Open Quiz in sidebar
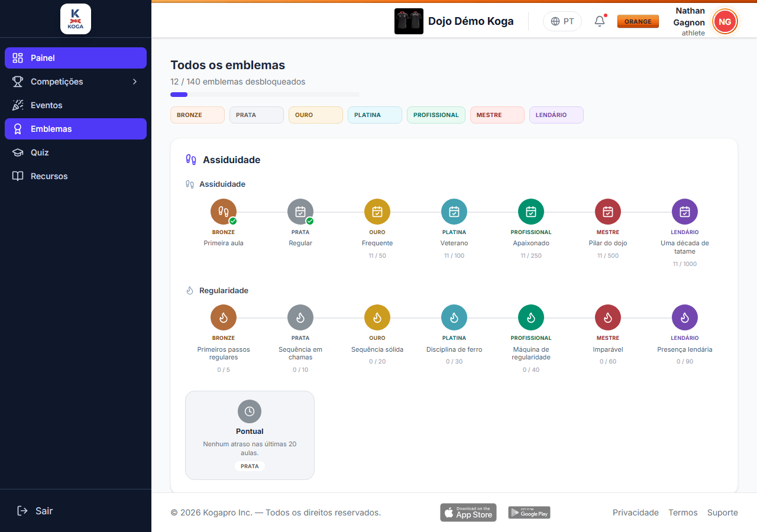Viewport: 757px width, 532px height. [x=76, y=153]
